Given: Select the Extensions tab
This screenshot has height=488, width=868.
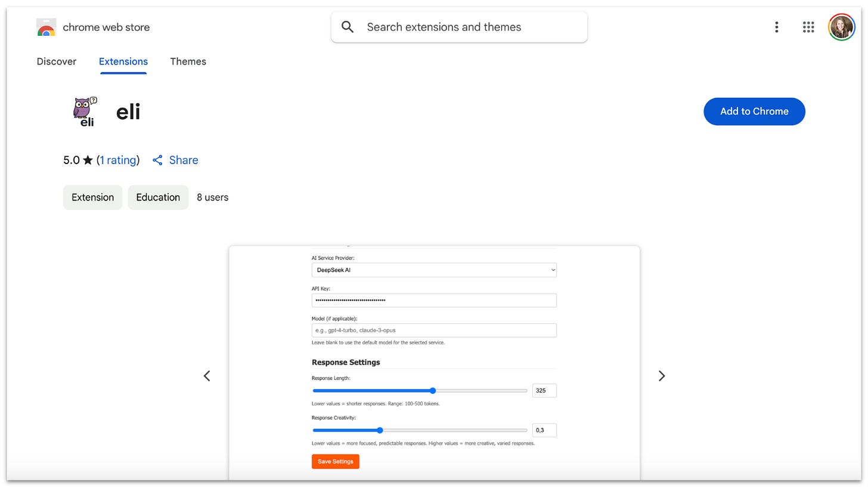Looking at the screenshot, I should pyautogui.click(x=123, y=61).
